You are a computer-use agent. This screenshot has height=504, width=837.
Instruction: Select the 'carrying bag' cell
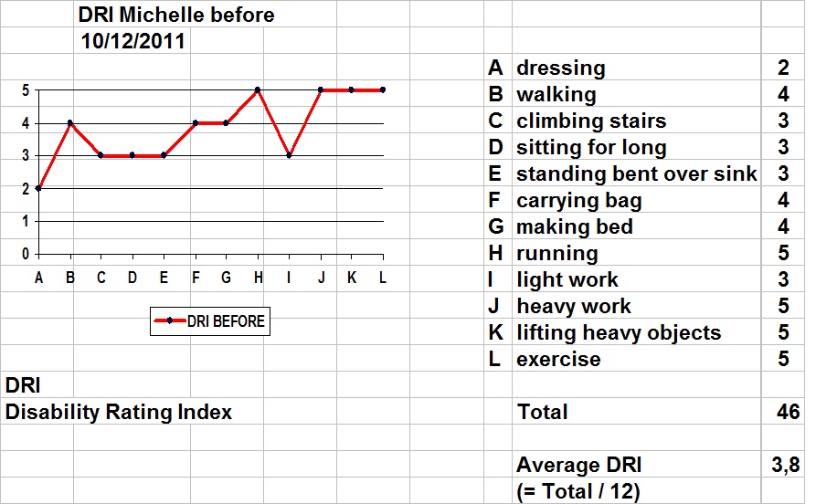[x=636, y=200]
